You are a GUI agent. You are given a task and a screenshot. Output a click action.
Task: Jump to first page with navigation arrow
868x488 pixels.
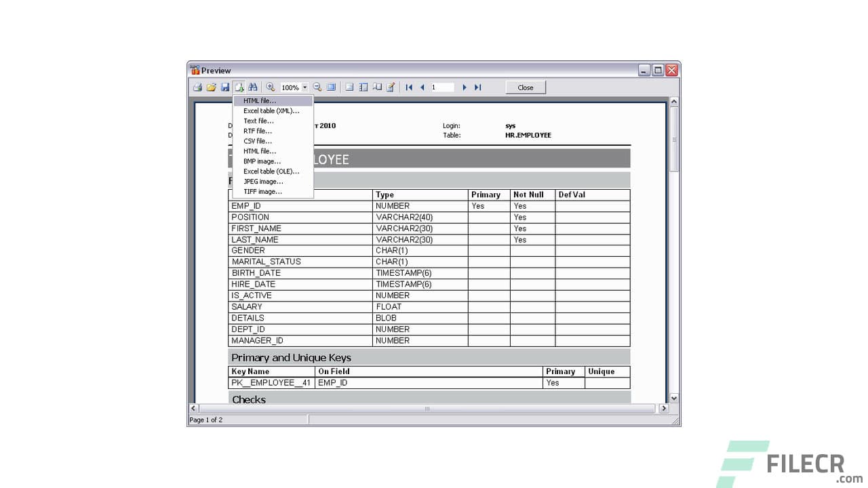coord(409,87)
